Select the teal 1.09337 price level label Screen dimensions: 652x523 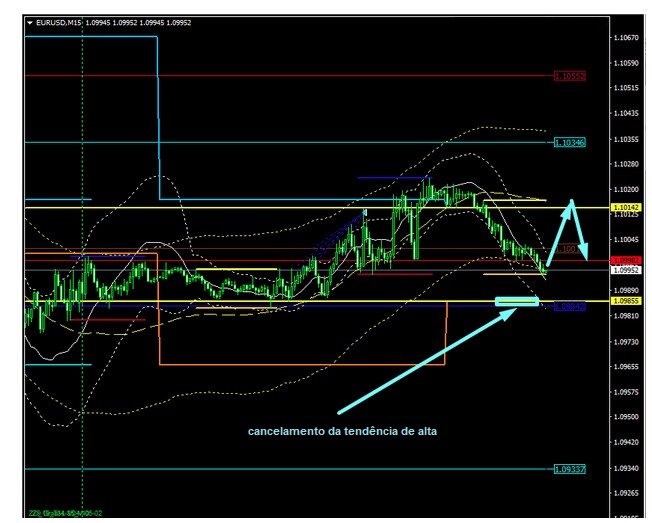point(570,468)
